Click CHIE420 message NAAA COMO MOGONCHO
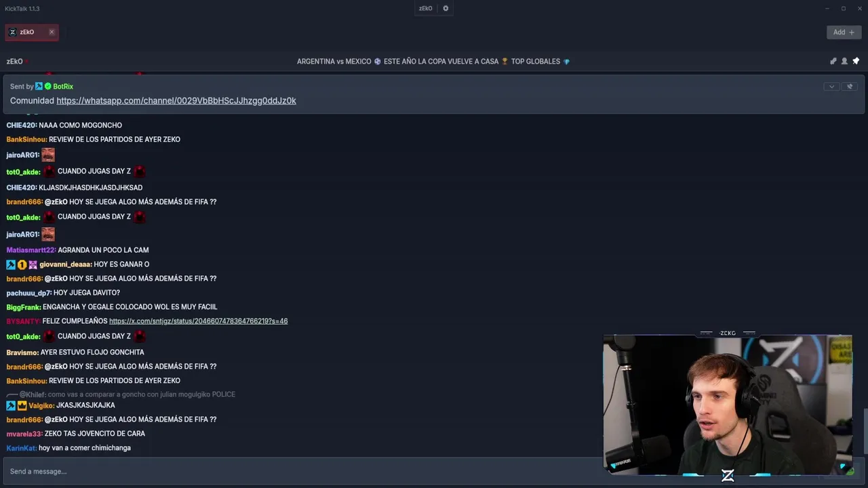868x488 pixels. (80, 125)
